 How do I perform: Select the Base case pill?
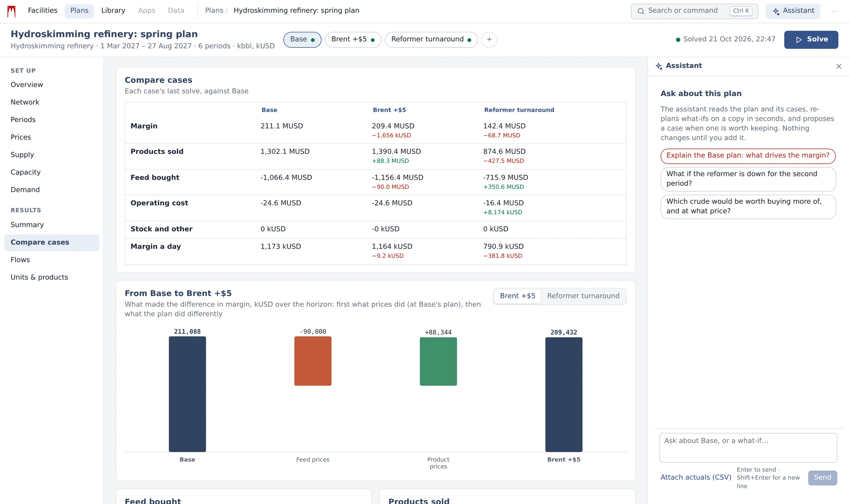click(302, 39)
